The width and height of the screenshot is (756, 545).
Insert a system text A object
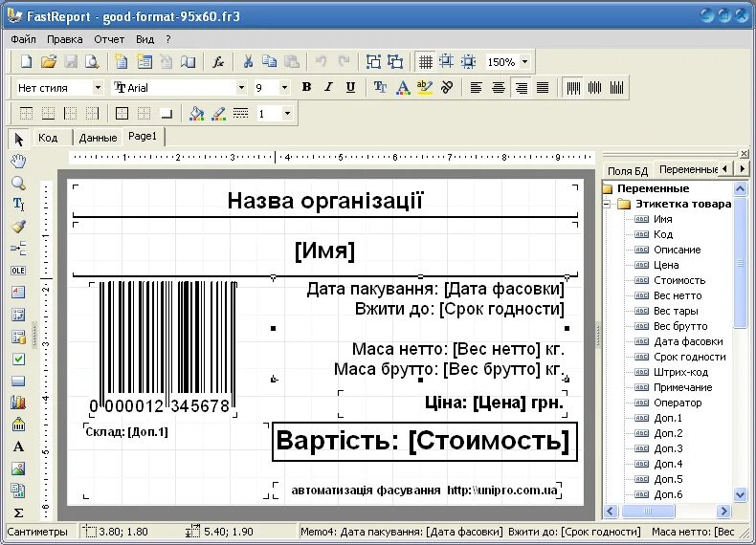pos(18,447)
